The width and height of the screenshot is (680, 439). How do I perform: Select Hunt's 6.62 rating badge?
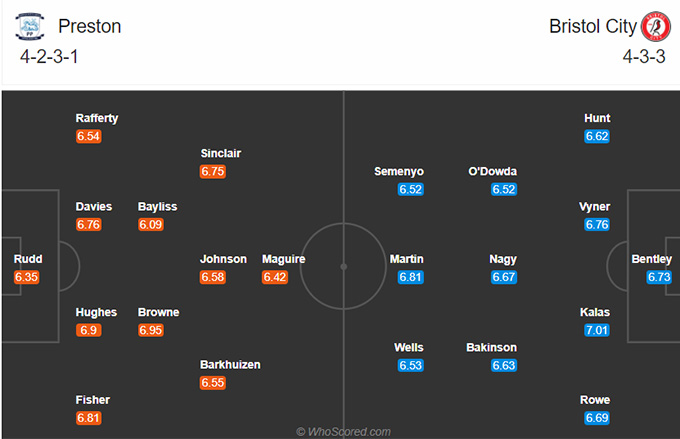[x=597, y=137]
